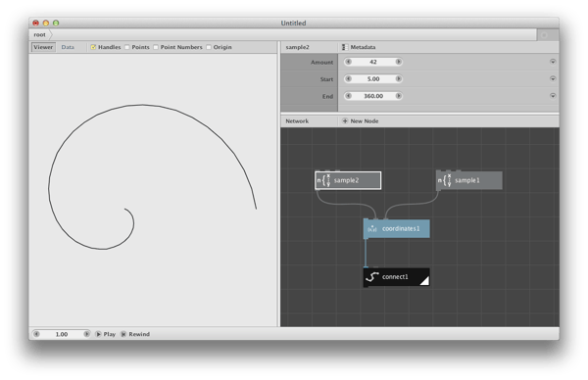Increase the frame number with right arrow
Screen dimensions: 588x380
point(86,334)
